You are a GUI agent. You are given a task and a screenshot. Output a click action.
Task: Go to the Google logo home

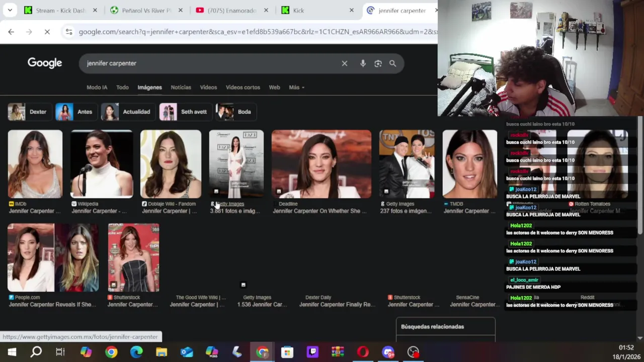(x=45, y=63)
